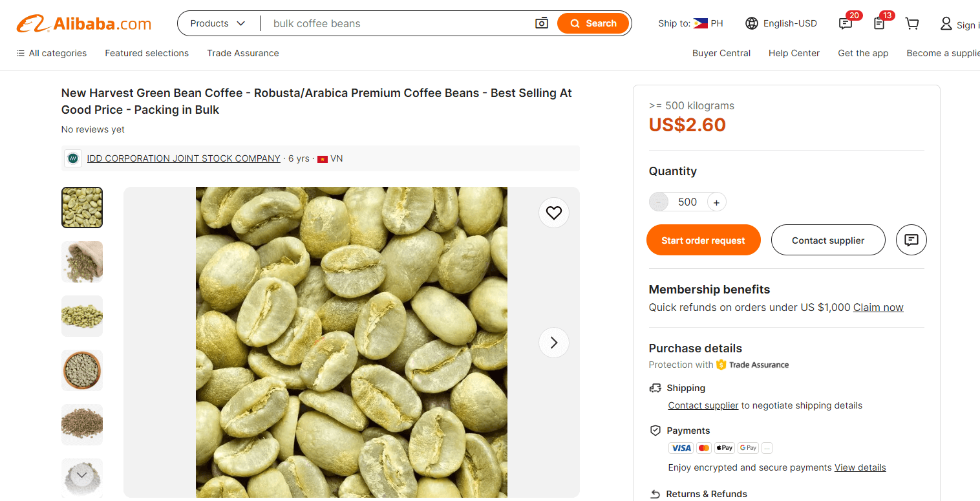Switch to Featured selections

147,53
